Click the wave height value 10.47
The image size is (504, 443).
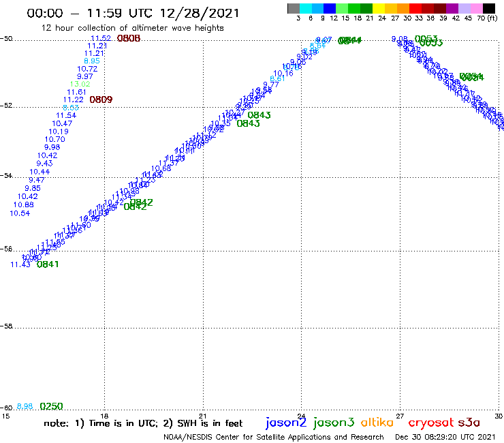[x=62, y=123]
